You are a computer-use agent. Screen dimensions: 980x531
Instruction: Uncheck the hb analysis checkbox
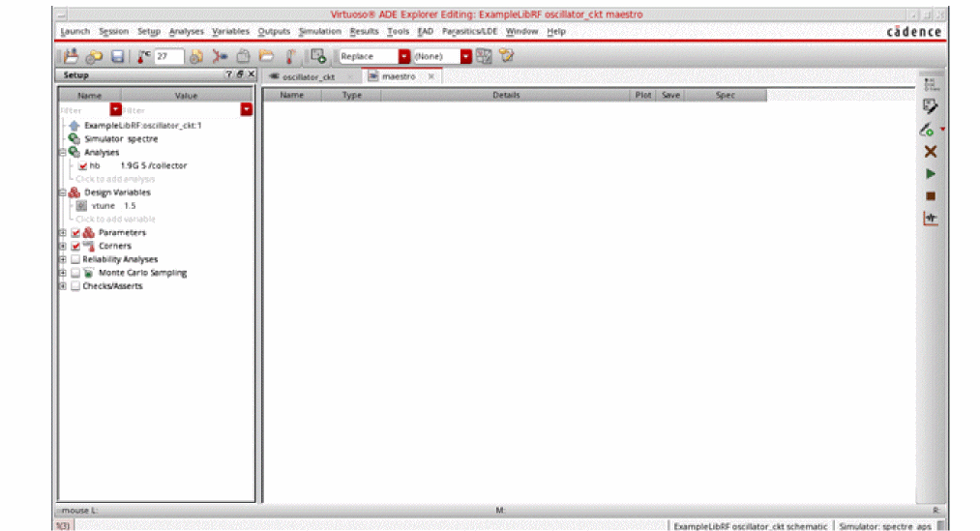[x=82, y=165]
